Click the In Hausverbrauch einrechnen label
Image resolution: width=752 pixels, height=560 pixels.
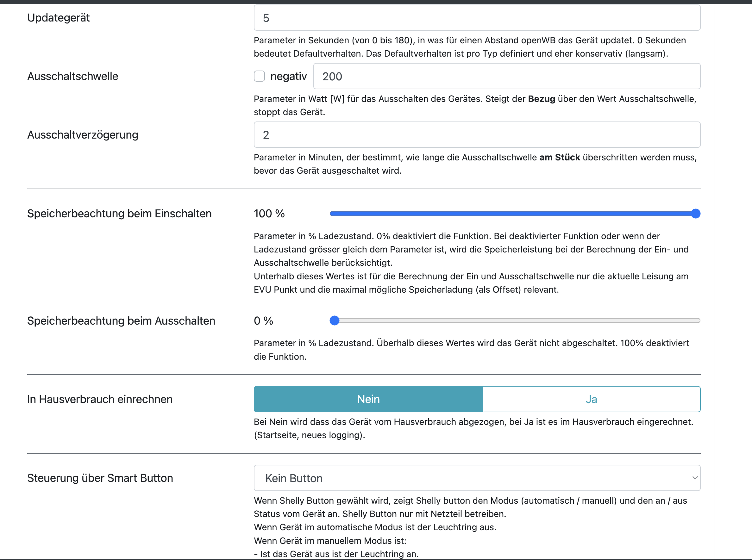[100, 399]
